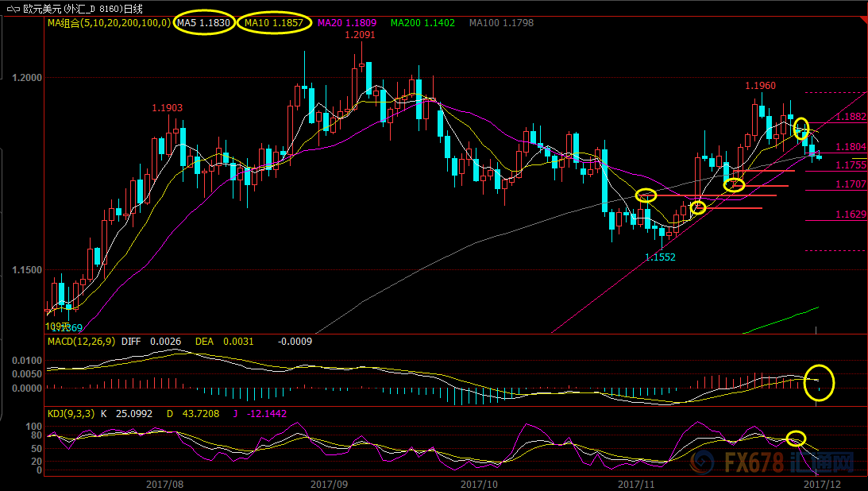Viewport: 868px width, 491px height.
Task: Click the MACD histogram value -0.0009
Action: click(x=295, y=342)
